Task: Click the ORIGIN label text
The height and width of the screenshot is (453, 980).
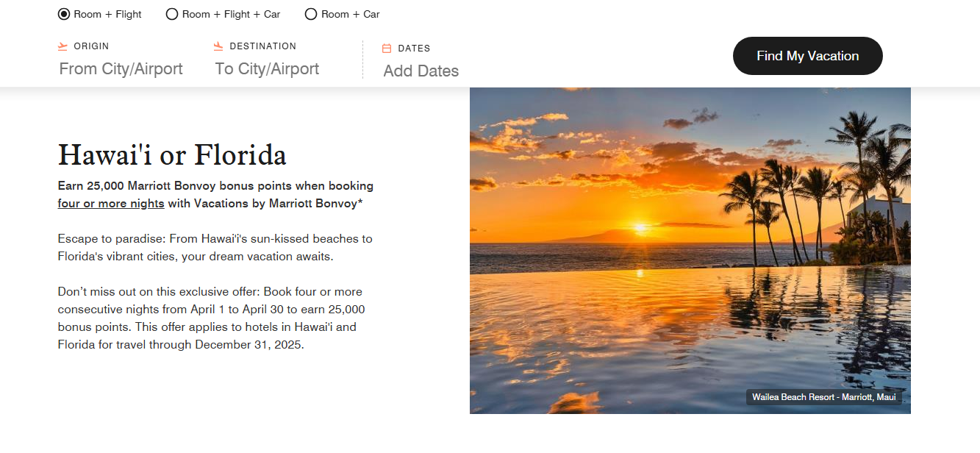Action: pyautogui.click(x=91, y=46)
